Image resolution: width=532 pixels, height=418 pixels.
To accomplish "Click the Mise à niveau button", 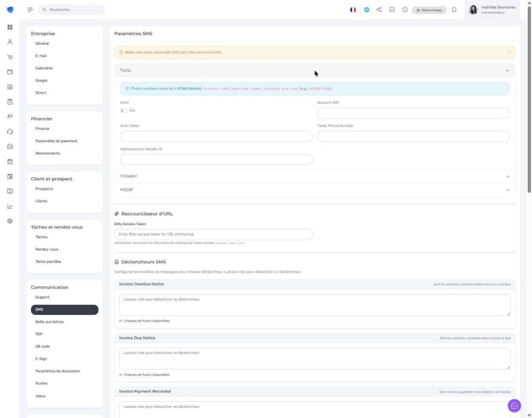I will pyautogui.click(x=429, y=10).
